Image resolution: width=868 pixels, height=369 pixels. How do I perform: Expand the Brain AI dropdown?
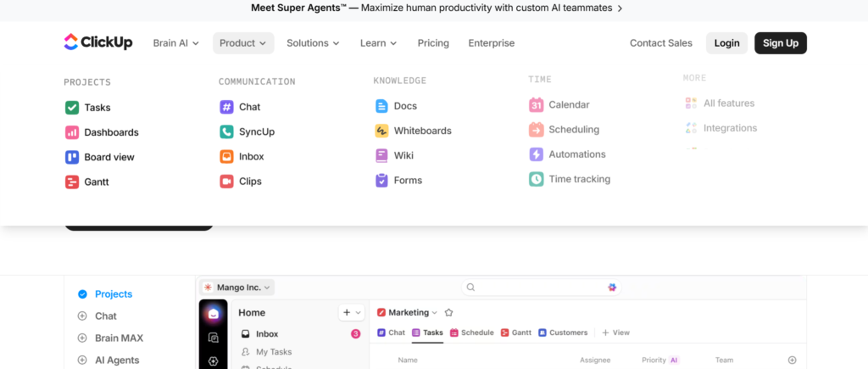point(175,43)
